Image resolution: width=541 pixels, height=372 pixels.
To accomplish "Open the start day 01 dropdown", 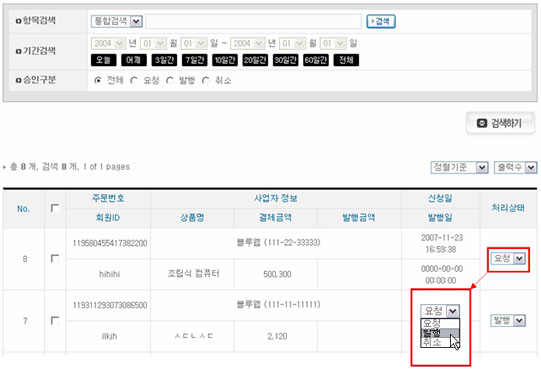I will point(194,43).
